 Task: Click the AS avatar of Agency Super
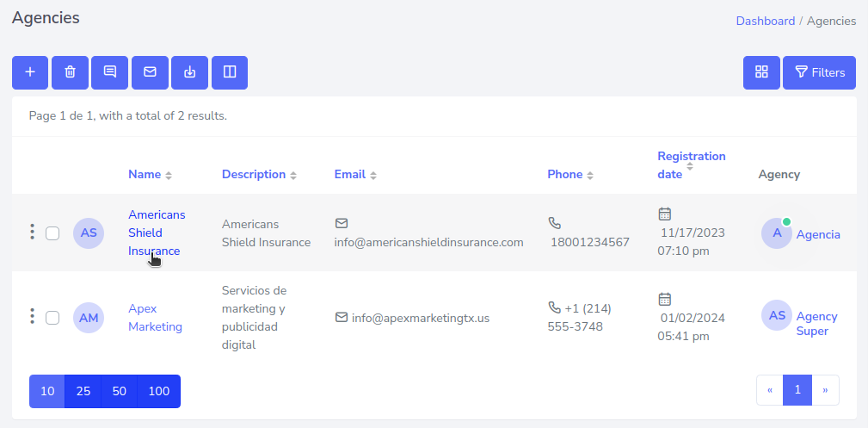pyautogui.click(x=777, y=315)
